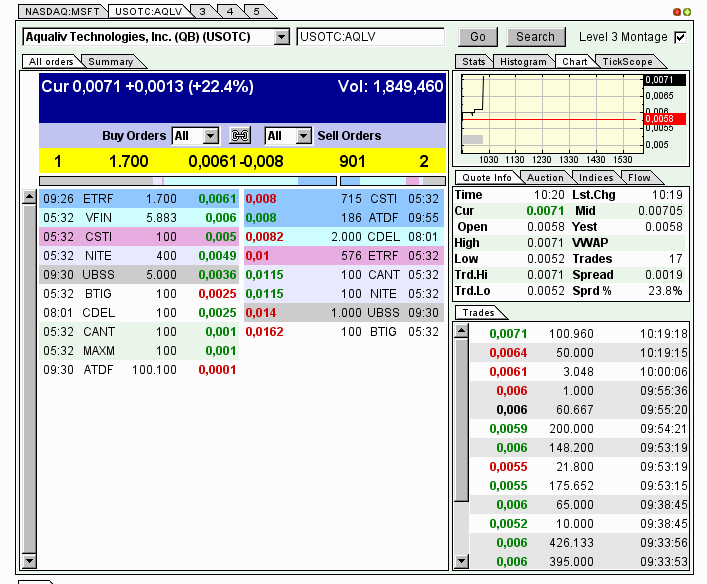The width and height of the screenshot is (707, 584).
Task: Select the Quote Info tab
Action: click(x=487, y=178)
